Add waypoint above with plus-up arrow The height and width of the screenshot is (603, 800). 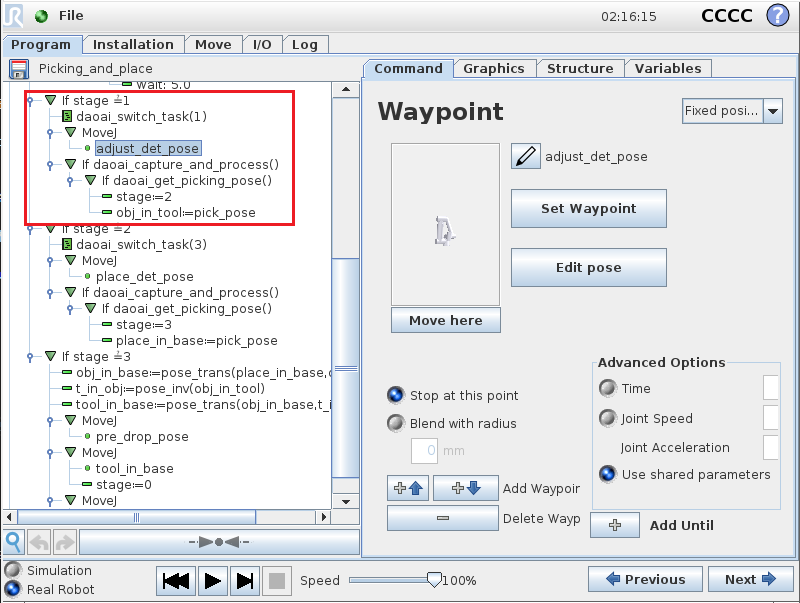[408, 488]
